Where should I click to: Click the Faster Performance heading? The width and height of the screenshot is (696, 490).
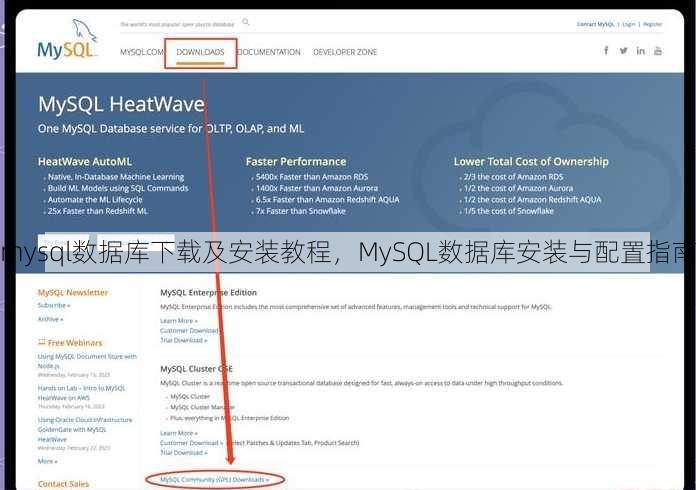tap(296, 162)
